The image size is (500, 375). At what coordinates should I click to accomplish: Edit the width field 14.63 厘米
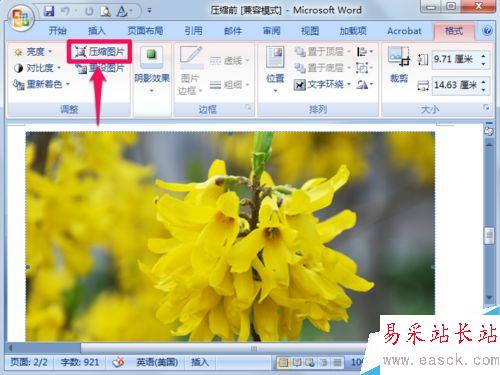point(455,85)
